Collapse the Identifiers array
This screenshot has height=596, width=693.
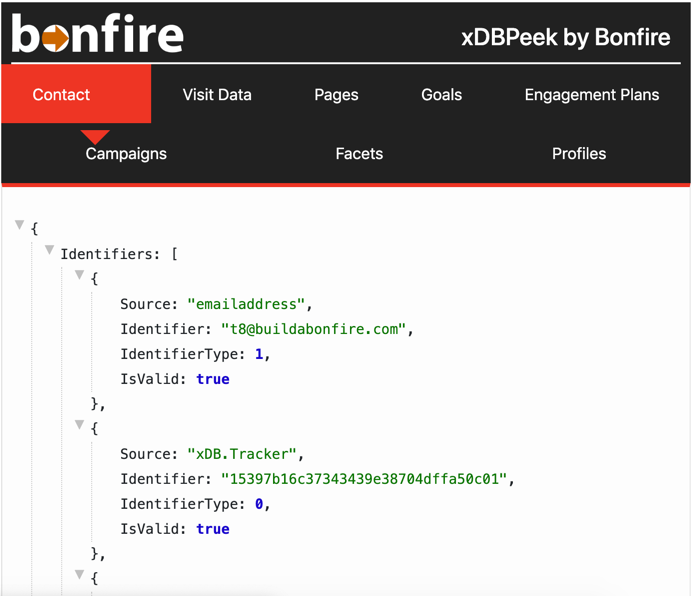50,251
